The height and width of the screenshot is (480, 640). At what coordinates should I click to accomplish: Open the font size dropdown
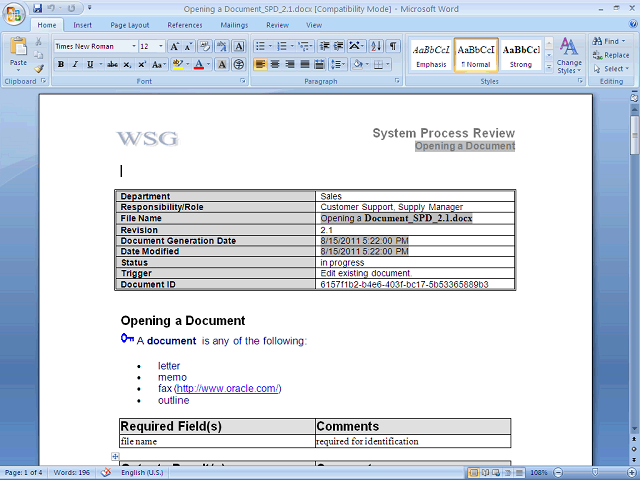tap(161, 47)
